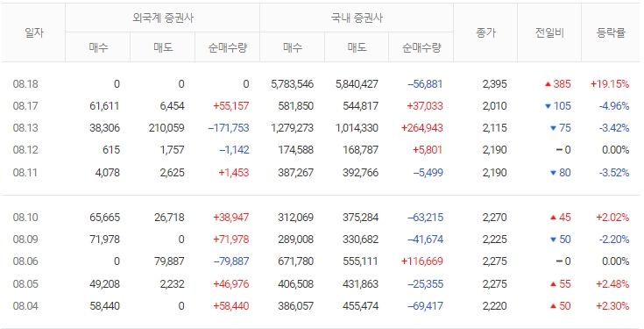Click domestic sell value 392,766

click(x=360, y=172)
